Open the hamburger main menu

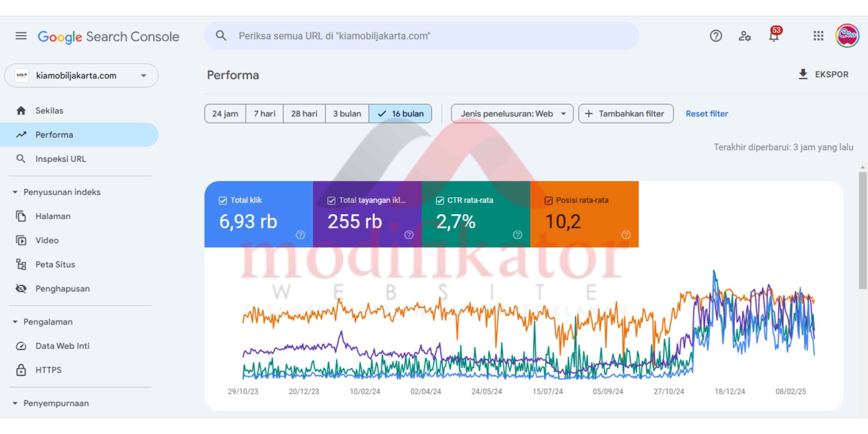pyautogui.click(x=21, y=36)
